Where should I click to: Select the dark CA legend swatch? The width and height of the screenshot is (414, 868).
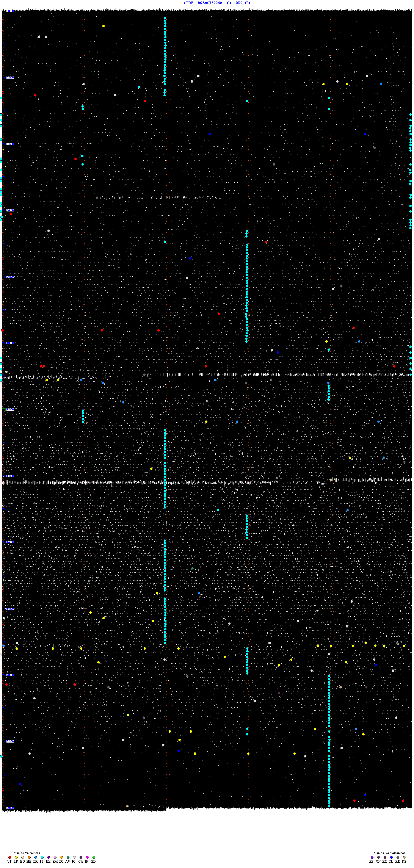coord(81,857)
